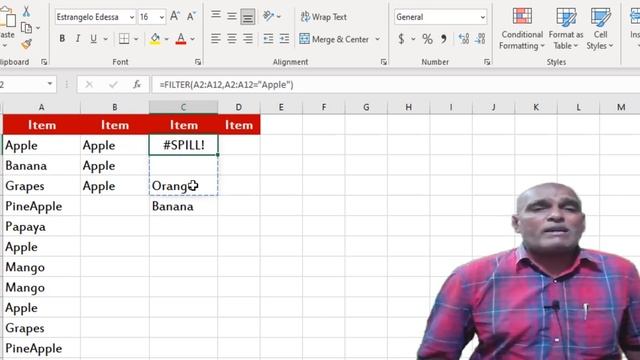Open Cell Styles gallery
The height and width of the screenshot is (360, 640).
pos(600,29)
